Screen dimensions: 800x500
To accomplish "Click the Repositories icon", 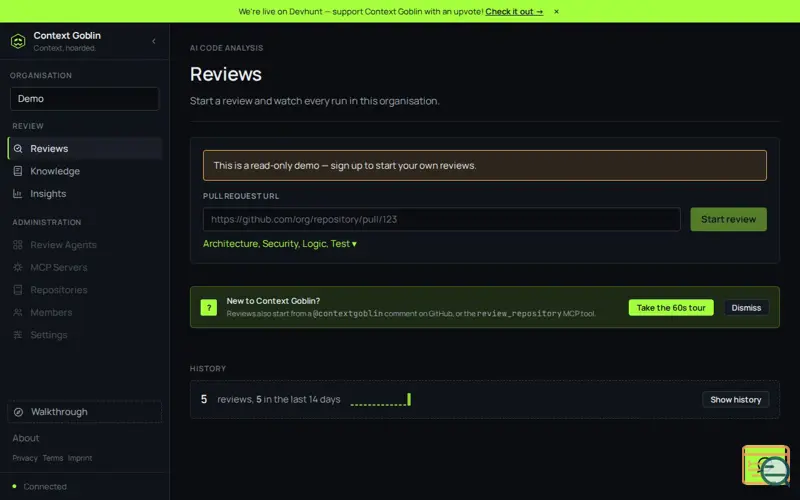I will (x=18, y=290).
